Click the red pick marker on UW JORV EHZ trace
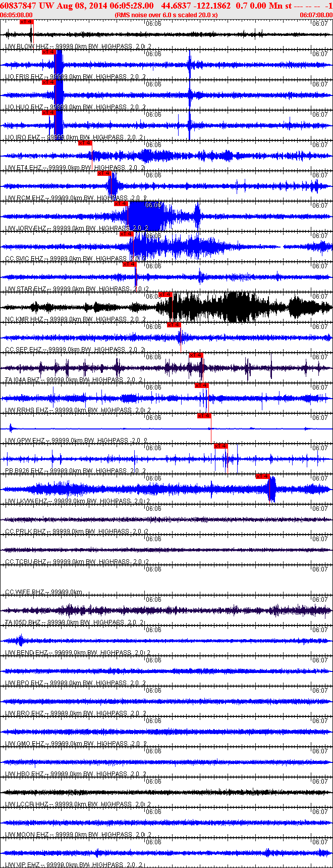 (x=121, y=204)
